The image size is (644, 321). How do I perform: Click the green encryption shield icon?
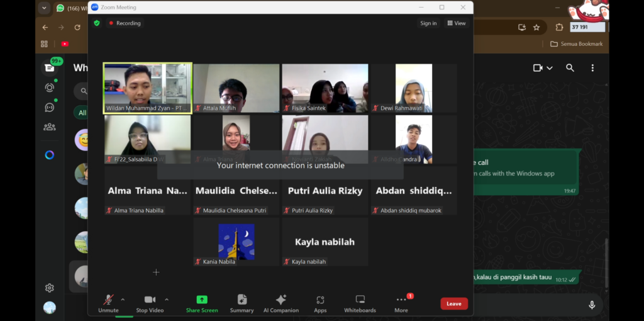[97, 23]
